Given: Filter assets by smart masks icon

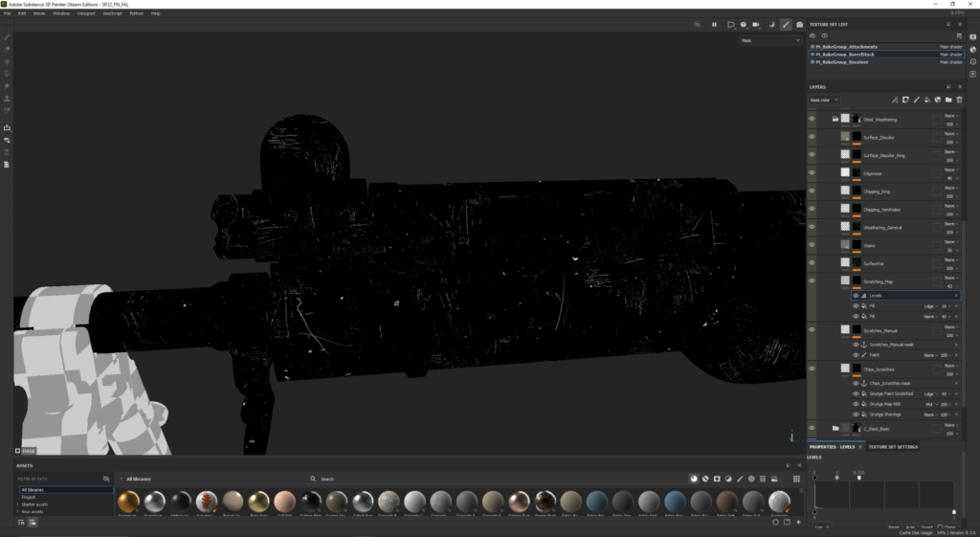Looking at the screenshot, I should [717, 479].
